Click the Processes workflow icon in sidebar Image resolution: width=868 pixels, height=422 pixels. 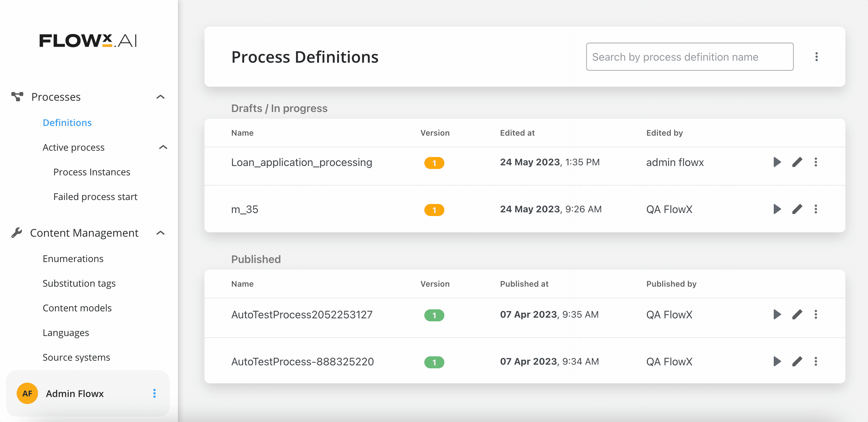[17, 96]
